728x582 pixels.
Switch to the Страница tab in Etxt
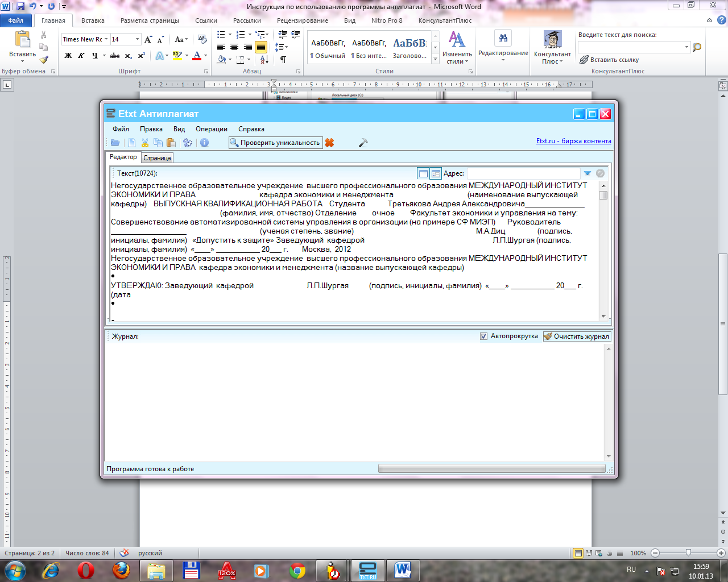157,158
